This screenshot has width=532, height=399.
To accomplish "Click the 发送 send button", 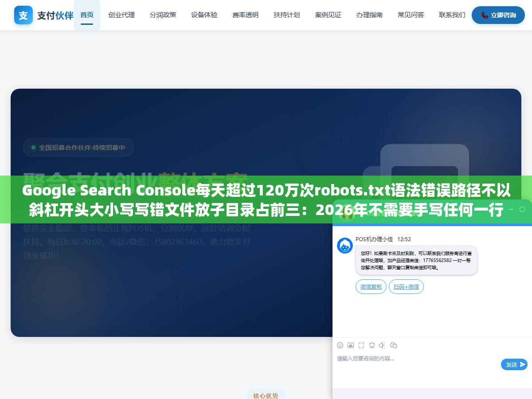I will pos(514,364).
